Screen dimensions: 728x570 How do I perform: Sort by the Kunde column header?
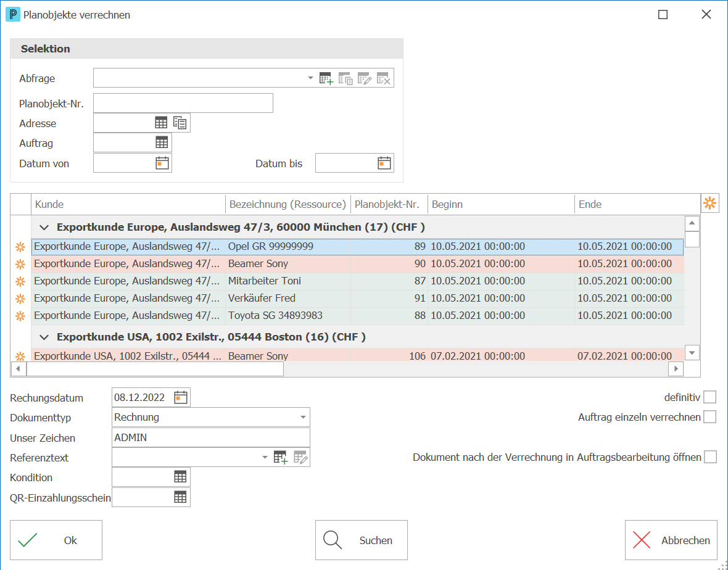point(128,204)
